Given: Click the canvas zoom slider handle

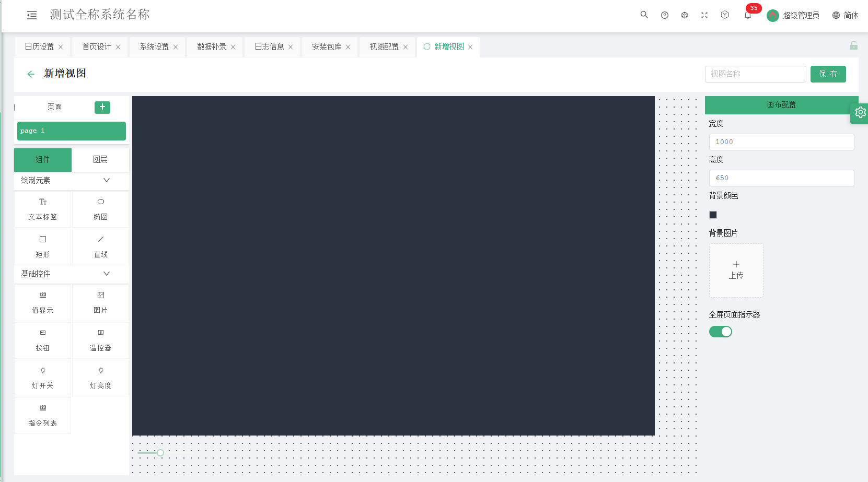Looking at the screenshot, I should coord(160,453).
